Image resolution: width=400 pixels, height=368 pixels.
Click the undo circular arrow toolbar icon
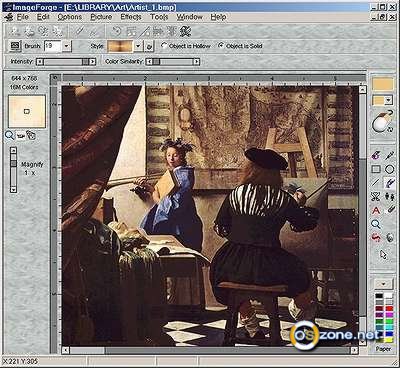[x=117, y=31]
